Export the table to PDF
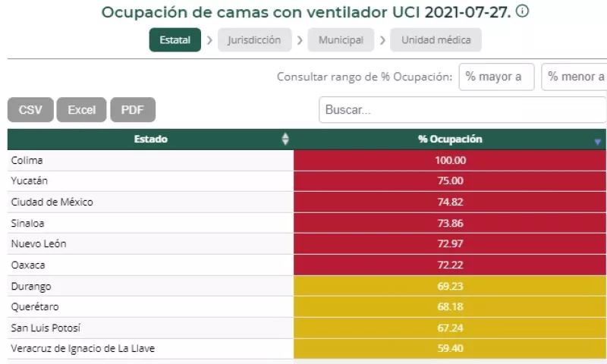 point(132,110)
